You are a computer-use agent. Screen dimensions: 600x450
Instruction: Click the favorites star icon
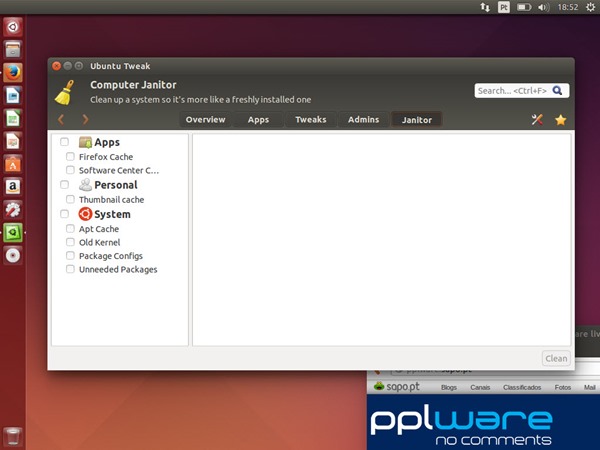point(561,120)
